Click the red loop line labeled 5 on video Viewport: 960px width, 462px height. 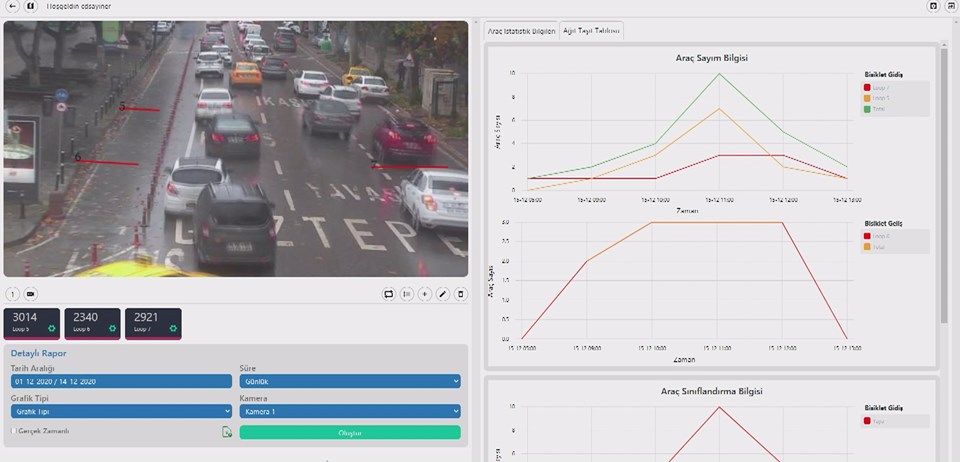141,110
